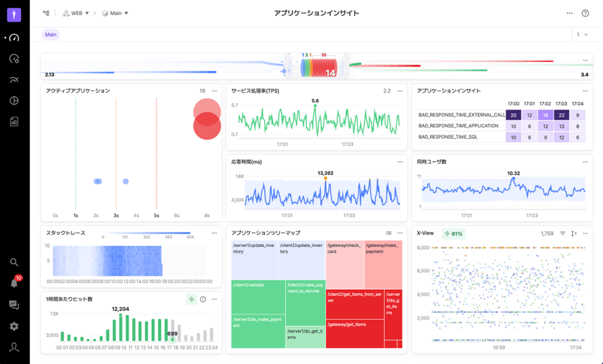Open the notifications bell with 10 badge
The height and width of the screenshot is (364, 603).
[x=14, y=283]
